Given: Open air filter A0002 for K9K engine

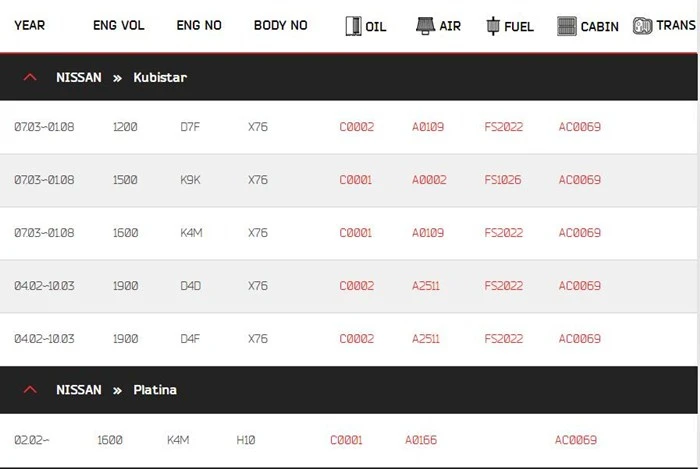Looking at the screenshot, I should click(x=429, y=180).
